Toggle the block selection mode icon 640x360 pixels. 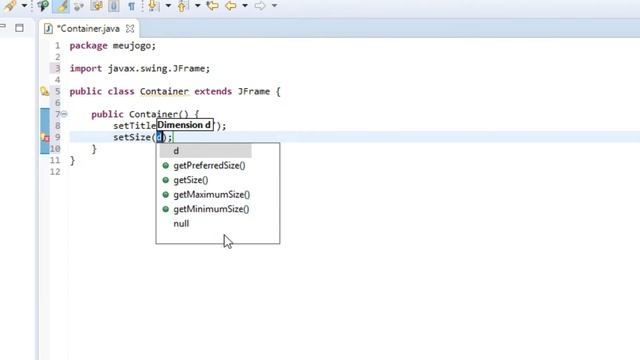[x=97, y=6]
